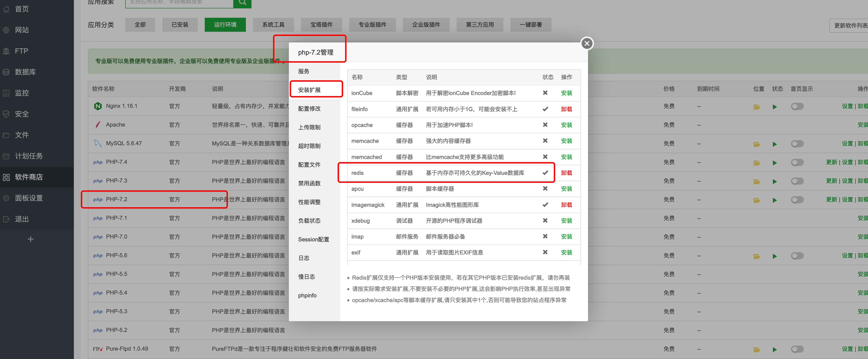The width and height of the screenshot is (868, 359).
Task: Open the 首页 home sidebar item
Action: click(x=37, y=9)
